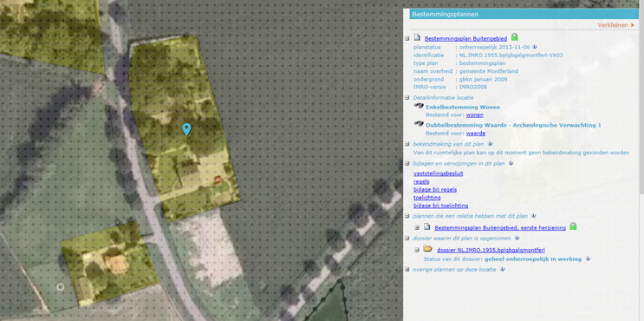644x321 pixels.
Task: Collapse 'plannen die een relatie hebben' section
Action: pos(407,215)
